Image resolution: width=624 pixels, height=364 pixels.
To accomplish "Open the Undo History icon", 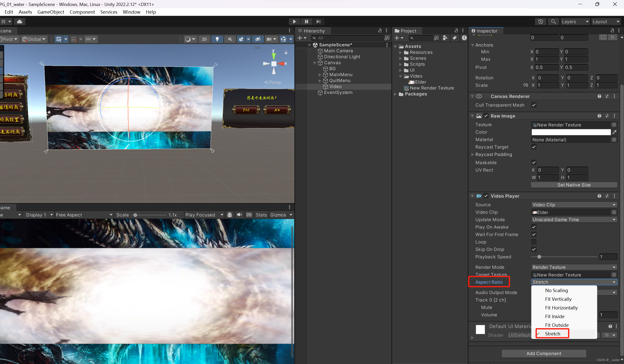I will (541, 22).
